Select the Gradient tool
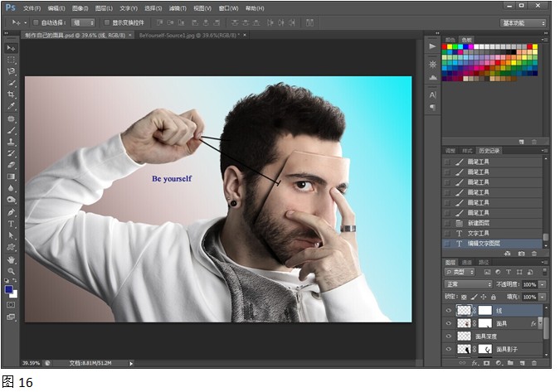Viewport: 560px width, 392px height. (11, 177)
